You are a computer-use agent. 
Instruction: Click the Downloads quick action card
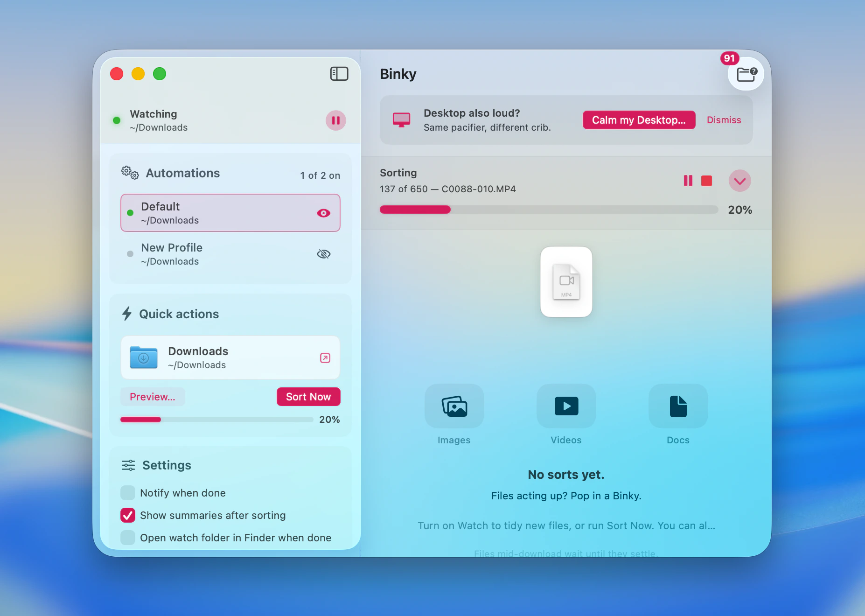(x=230, y=357)
